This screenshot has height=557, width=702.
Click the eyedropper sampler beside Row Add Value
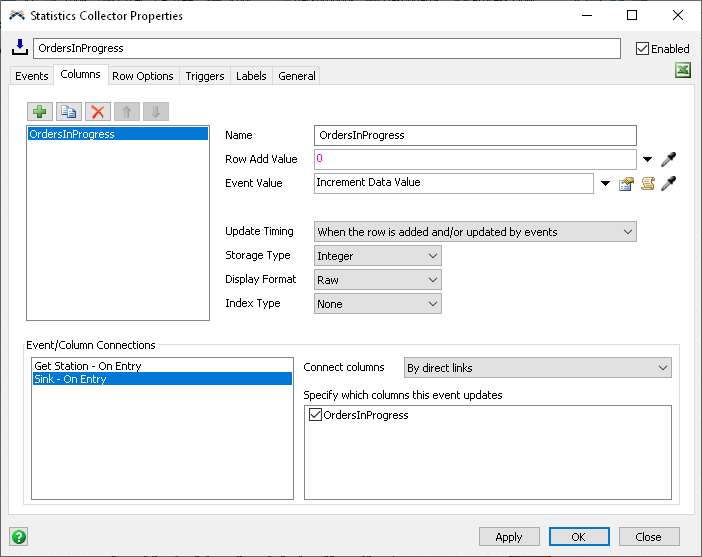tap(669, 159)
